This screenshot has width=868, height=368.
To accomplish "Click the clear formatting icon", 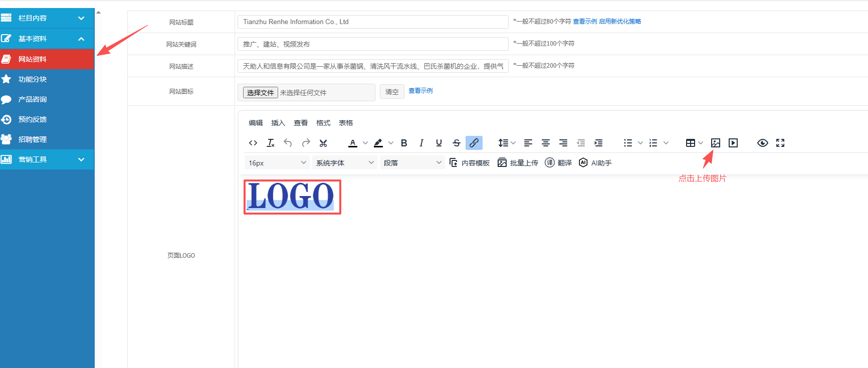I will [271, 143].
